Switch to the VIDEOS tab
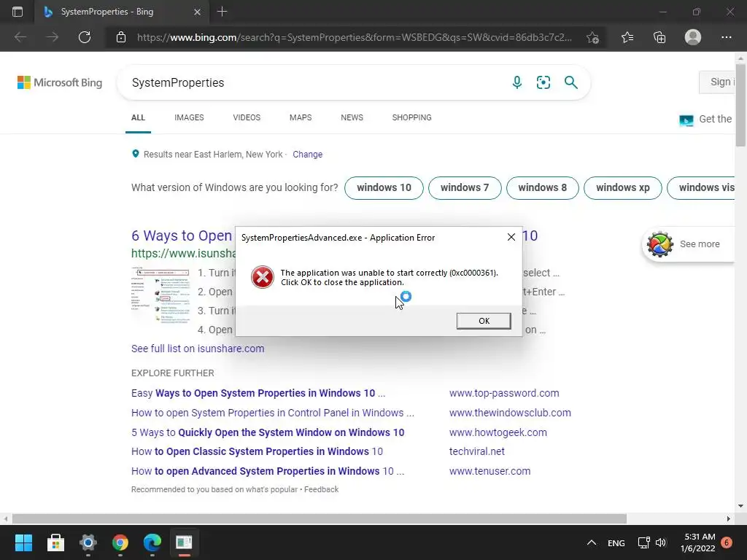The image size is (747, 560). [x=247, y=117]
